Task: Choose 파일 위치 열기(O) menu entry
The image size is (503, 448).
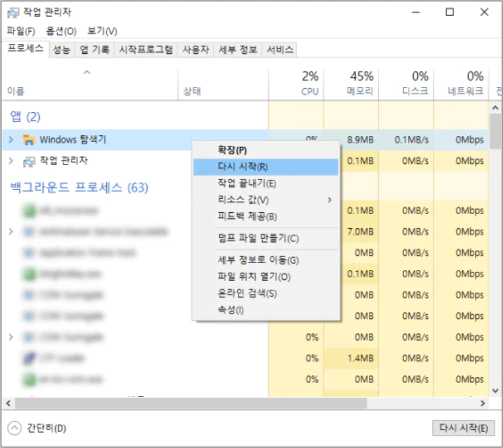Action: (266, 277)
